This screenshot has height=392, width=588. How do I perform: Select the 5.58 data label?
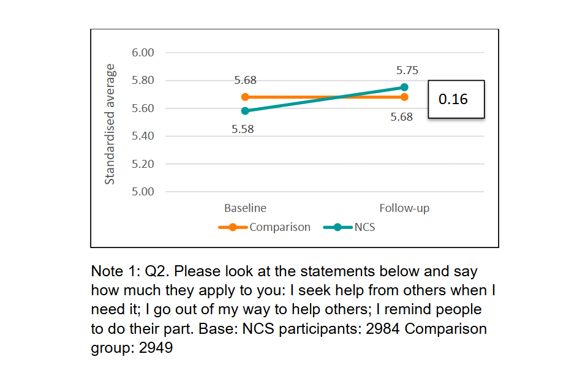click(243, 129)
